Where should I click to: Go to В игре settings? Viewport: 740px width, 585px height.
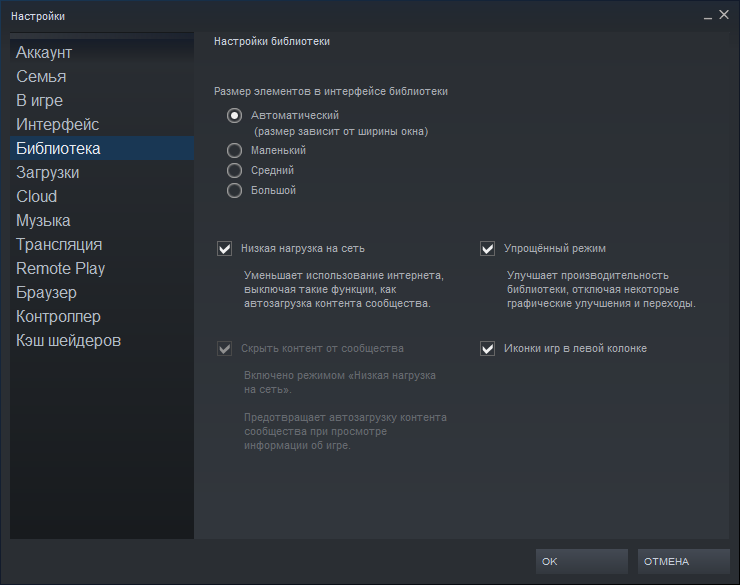point(101,100)
